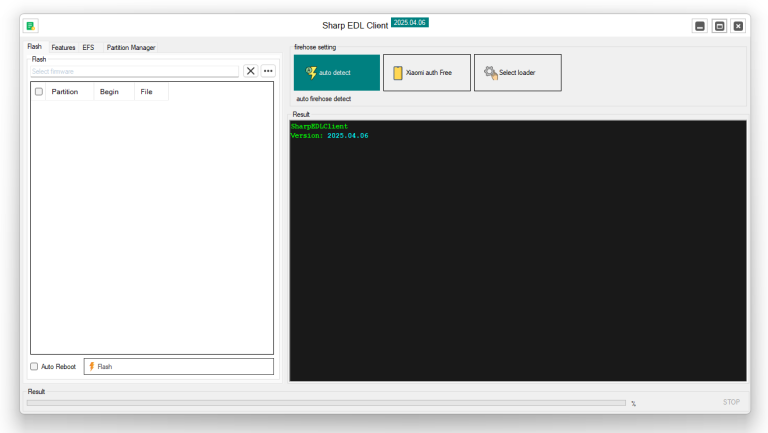
Task: Clear the selected firmware with the X icon
Action: pos(251,71)
